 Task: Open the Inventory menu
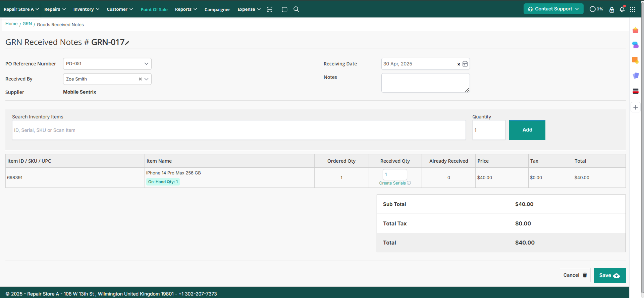(86, 9)
